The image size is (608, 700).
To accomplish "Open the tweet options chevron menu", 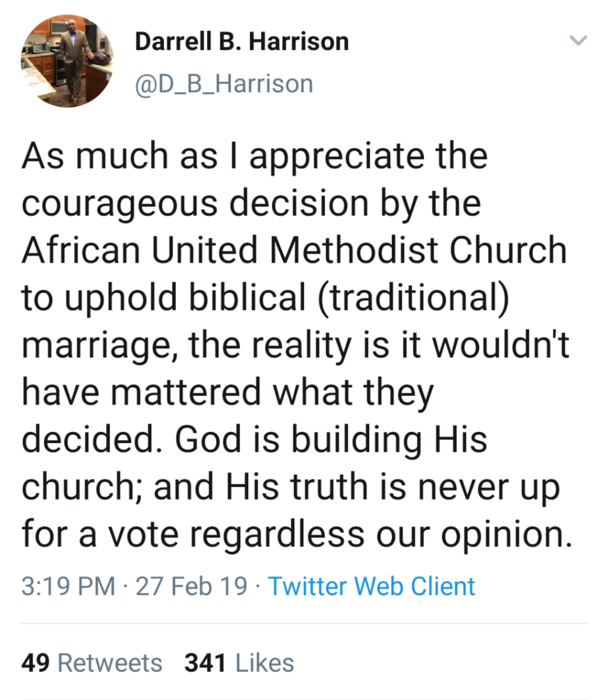I will click(578, 41).
